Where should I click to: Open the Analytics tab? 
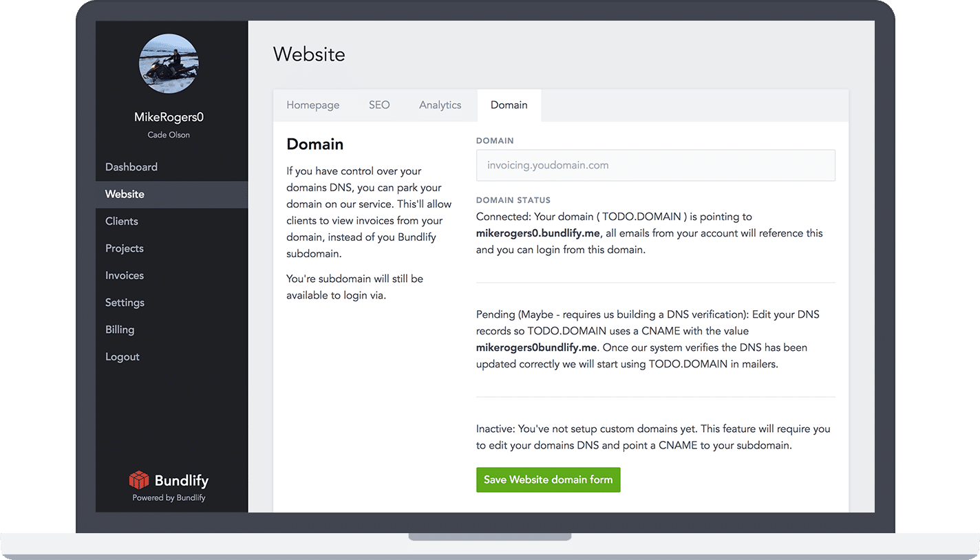[440, 105]
